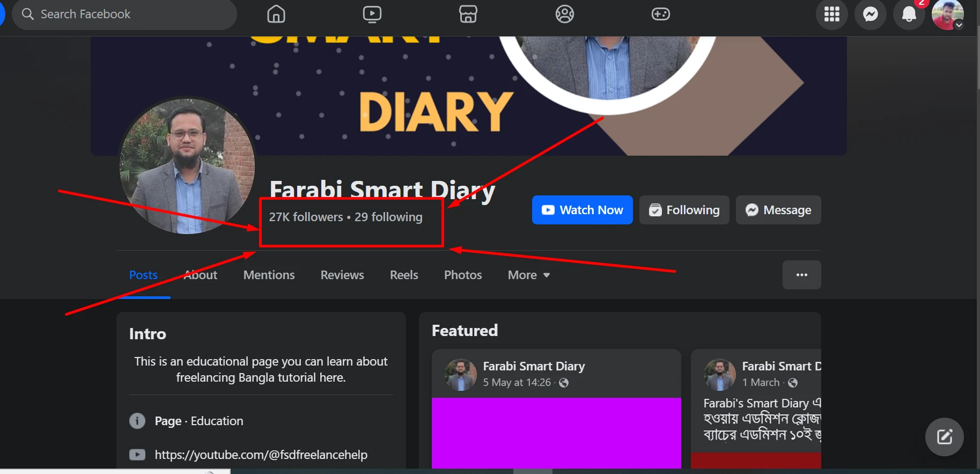Open the Messenger icon

871,14
